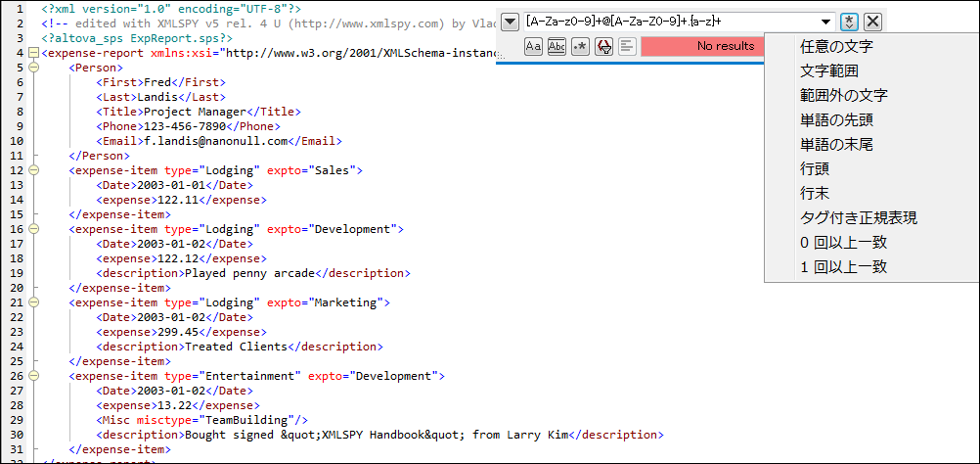Click into the search term input field

671,22
